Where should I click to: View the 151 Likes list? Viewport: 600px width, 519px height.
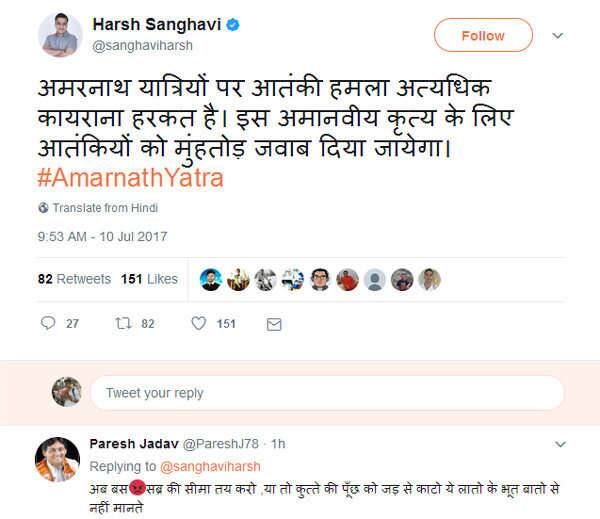click(x=149, y=279)
